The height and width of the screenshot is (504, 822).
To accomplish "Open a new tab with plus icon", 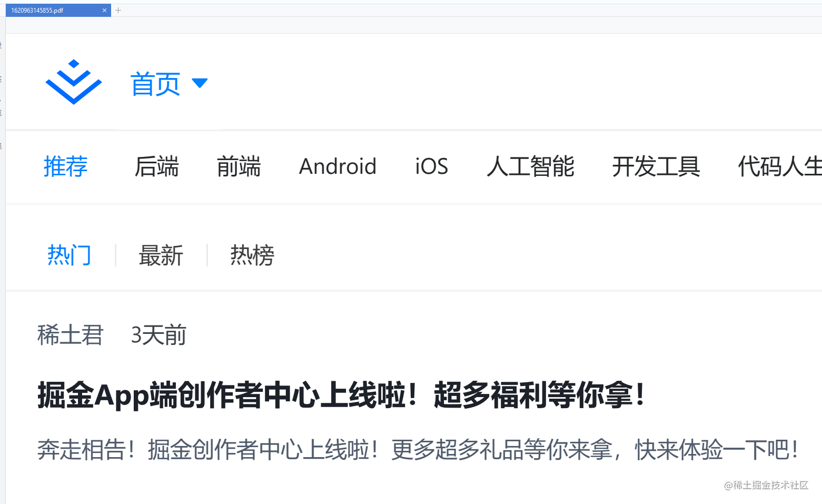I will click(x=118, y=11).
